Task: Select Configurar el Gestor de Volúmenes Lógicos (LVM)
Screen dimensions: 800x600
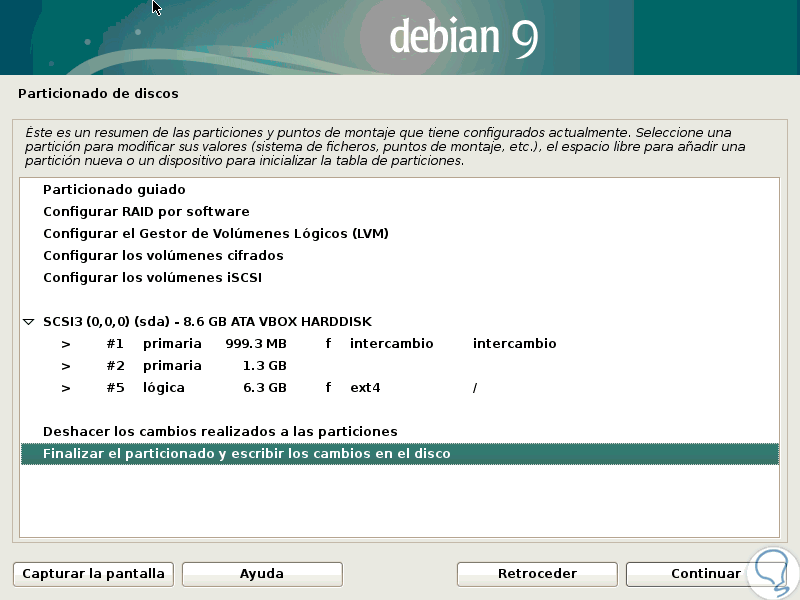Action: (x=399, y=234)
